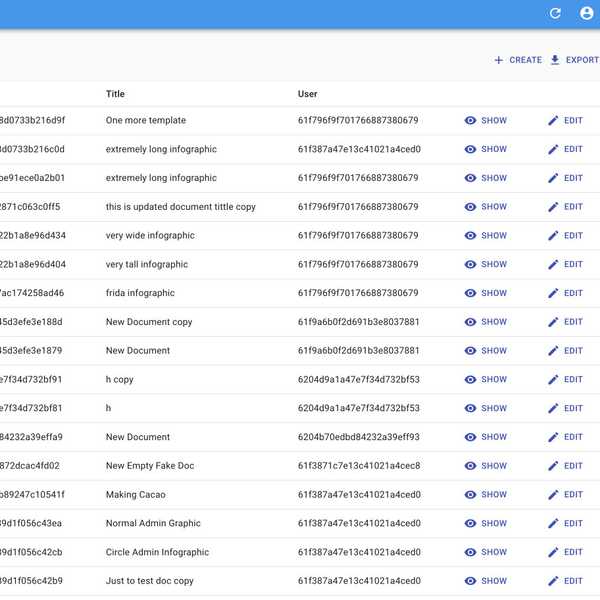Sort table by User column header
600x600 pixels.
coord(307,94)
